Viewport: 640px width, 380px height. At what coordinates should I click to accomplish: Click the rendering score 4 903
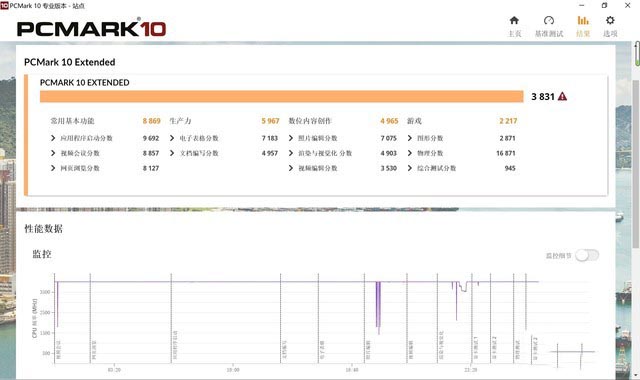point(389,153)
